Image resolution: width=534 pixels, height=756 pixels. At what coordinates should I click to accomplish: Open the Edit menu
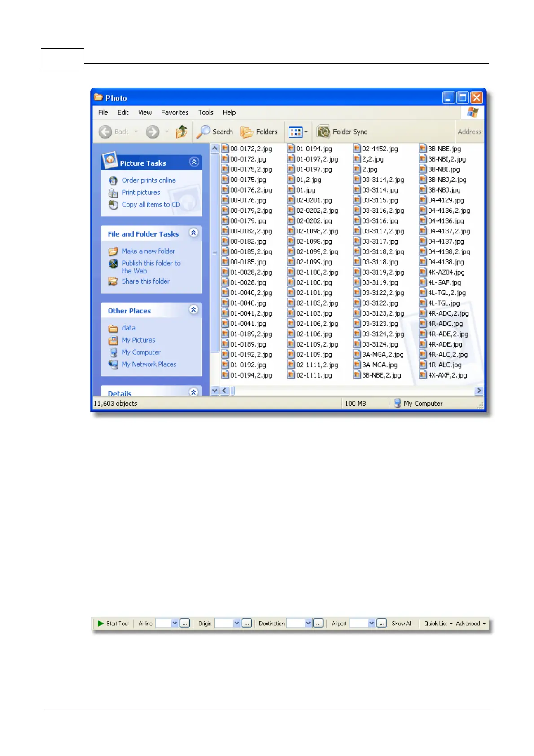[x=123, y=113]
